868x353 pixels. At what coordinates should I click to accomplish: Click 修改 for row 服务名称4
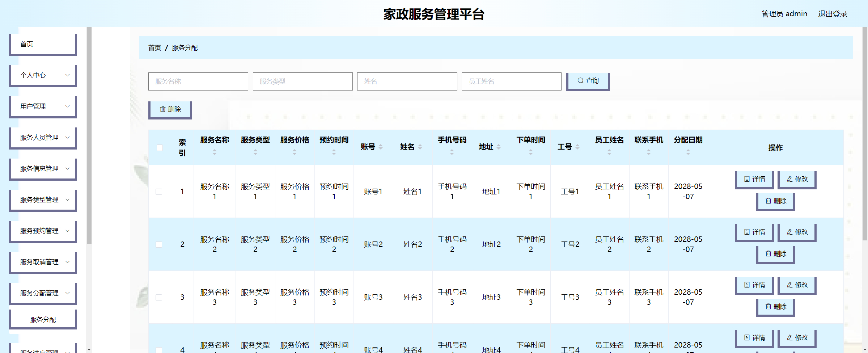point(797,338)
